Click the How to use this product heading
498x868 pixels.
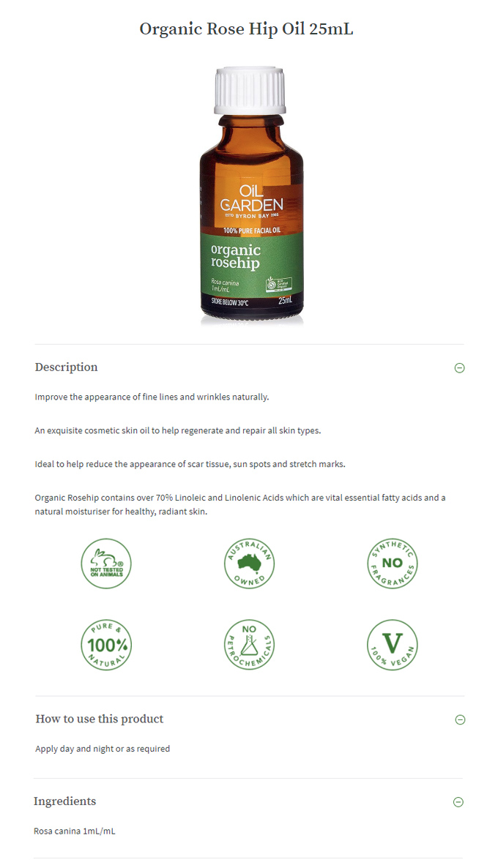pos(100,719)
